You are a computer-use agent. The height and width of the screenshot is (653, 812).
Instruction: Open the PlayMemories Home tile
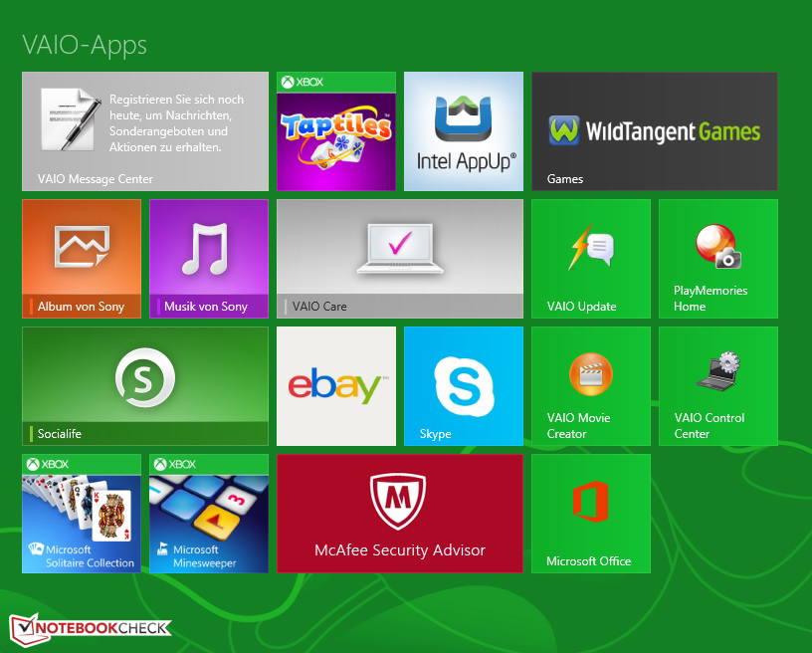tap(718, 259)
